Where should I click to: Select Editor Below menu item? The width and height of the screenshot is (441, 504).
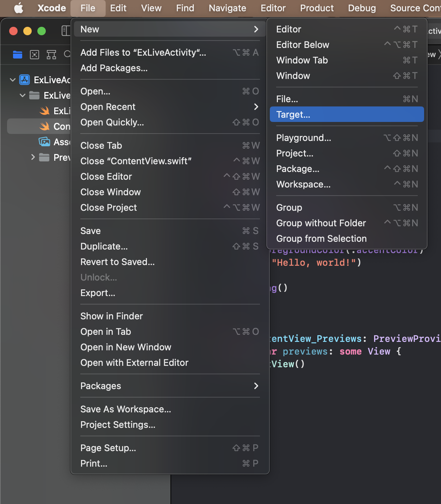click(x=347, y=45)
